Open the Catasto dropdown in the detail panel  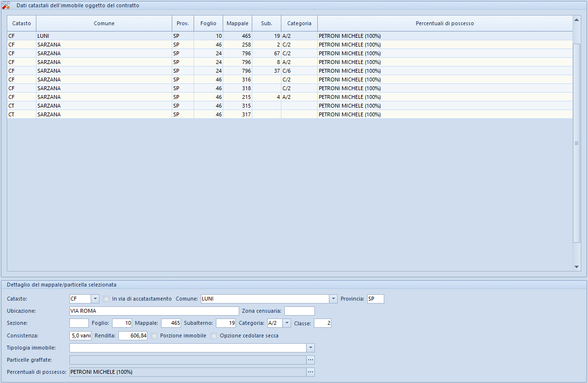tap(95, 299)
